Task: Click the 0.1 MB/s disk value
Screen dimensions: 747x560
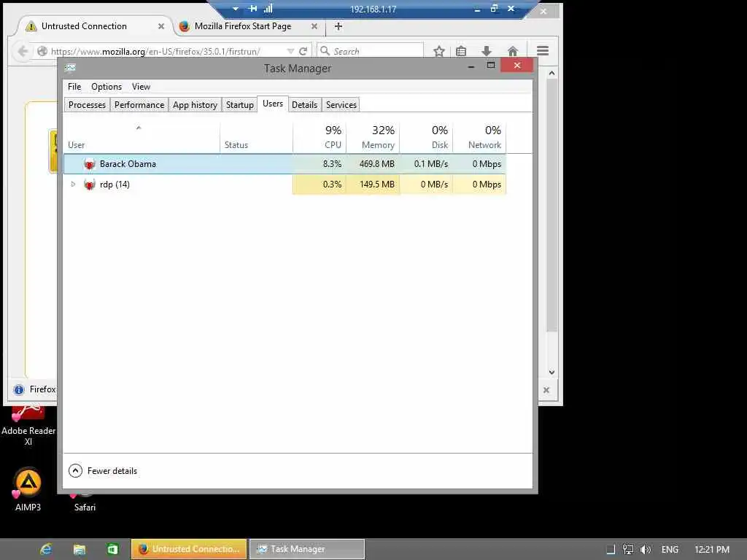Action: click(430, 164)
